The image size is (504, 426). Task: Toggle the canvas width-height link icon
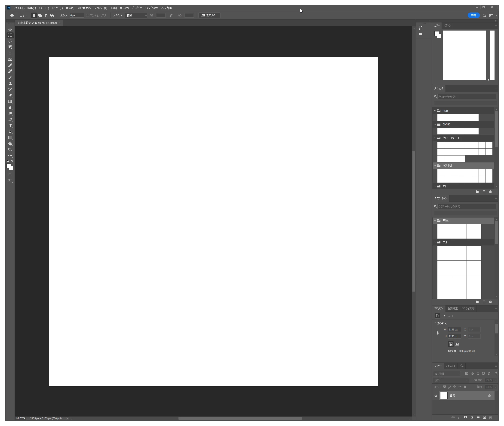437,333
